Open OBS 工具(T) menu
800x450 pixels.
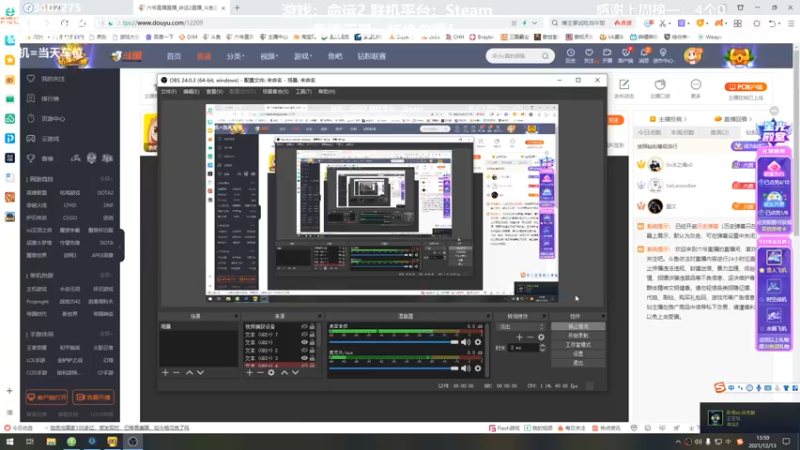tap(304, 92)
